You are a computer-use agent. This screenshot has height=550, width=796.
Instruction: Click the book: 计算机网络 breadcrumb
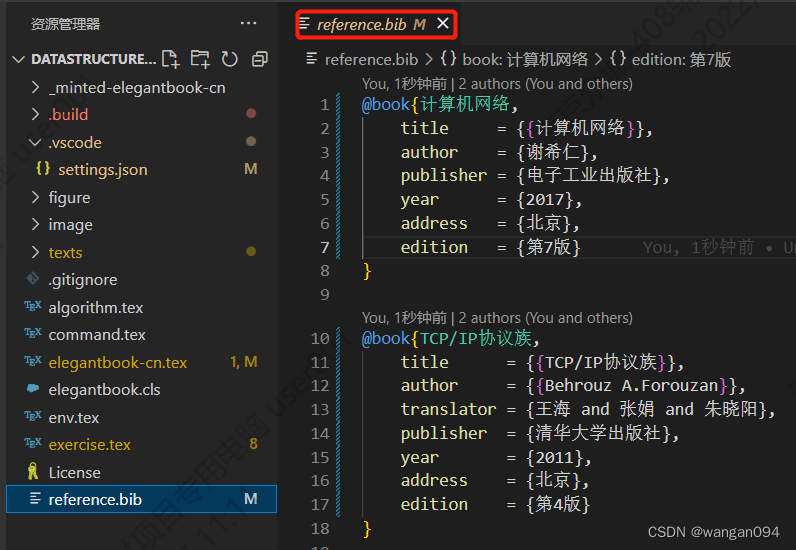pyautogui.click(x=525, y=59)
